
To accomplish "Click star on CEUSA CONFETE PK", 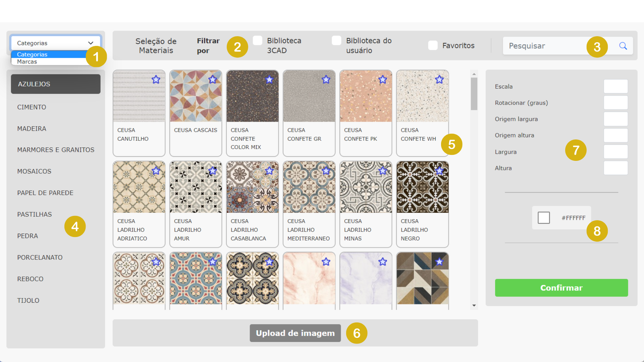I will tap(382, 80).
